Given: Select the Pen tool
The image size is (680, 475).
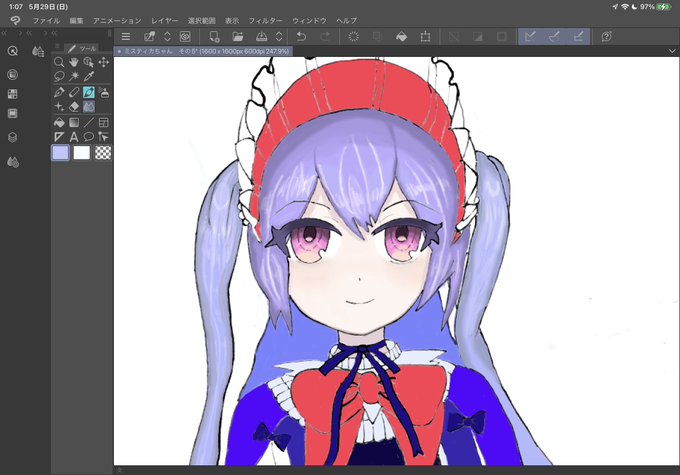Looking at the screenshot, I should click(59, 92).
